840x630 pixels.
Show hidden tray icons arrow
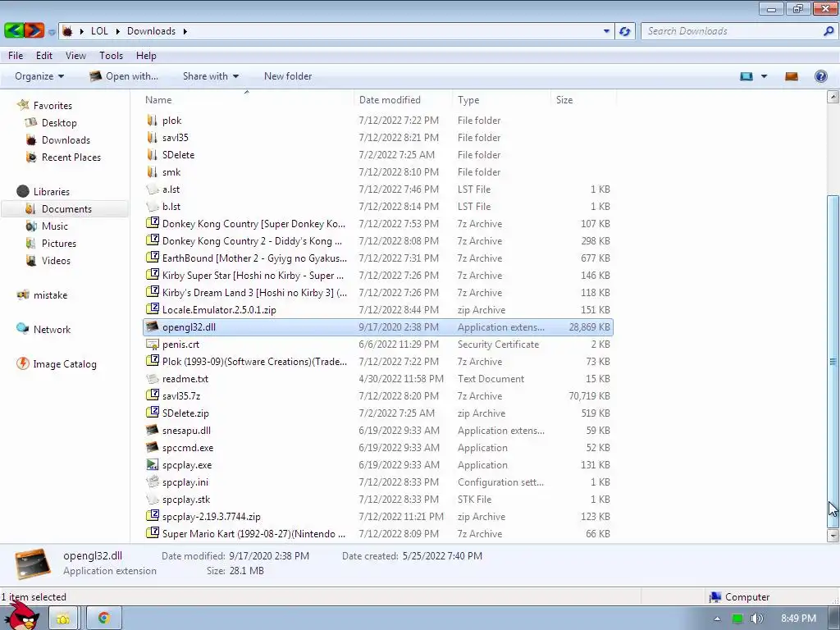(717, 619)
